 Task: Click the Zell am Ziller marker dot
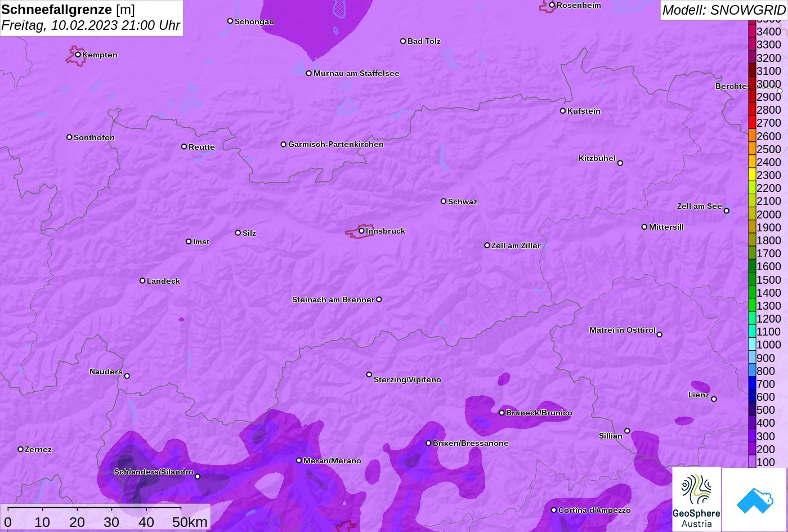pyautogui.click(x=487, y=245)
